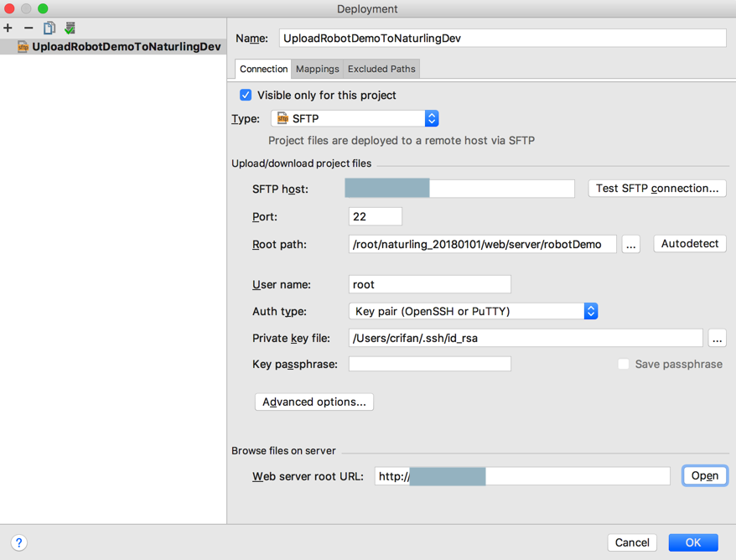Click into the Key passphrase field
The image size is (736, 560).
point(429,364)
